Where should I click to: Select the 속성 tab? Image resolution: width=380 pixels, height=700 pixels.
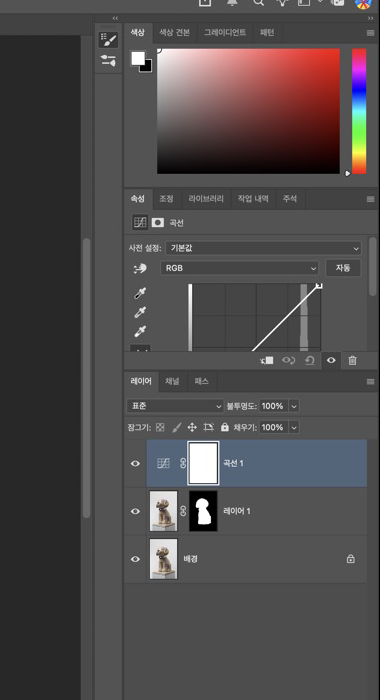138,199
